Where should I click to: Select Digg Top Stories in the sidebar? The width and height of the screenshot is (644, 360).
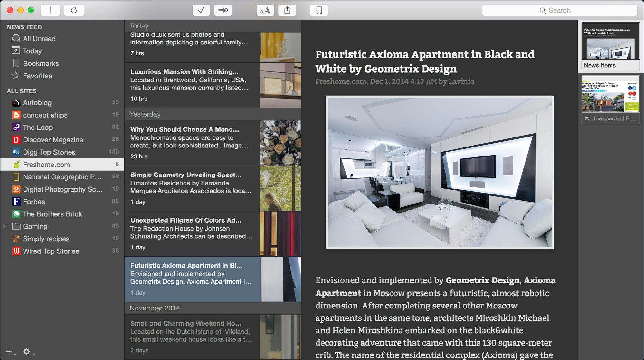click(x=49, y=152)
